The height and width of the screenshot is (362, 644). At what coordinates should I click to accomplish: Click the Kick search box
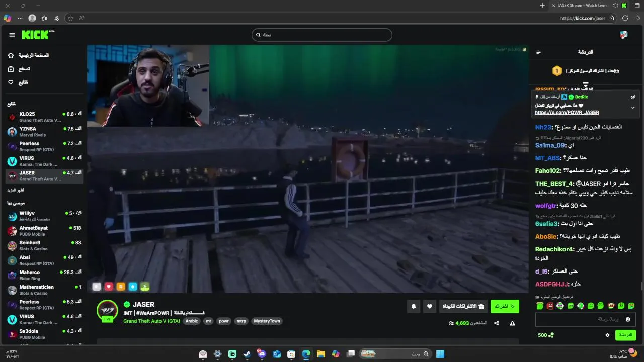point(322,35)
